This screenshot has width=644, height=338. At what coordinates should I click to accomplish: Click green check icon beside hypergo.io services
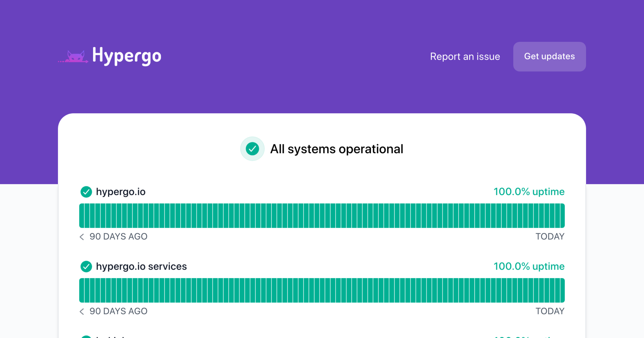[x=86, y=266]
